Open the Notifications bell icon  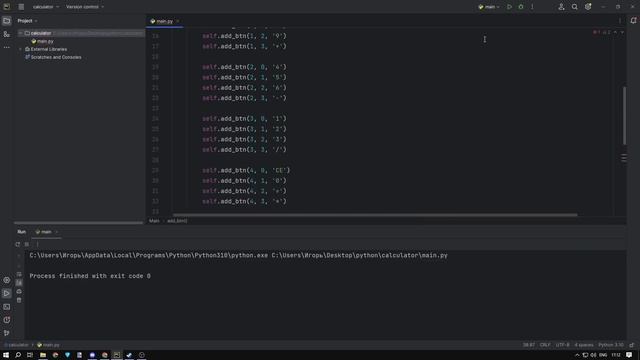(633, 21)
